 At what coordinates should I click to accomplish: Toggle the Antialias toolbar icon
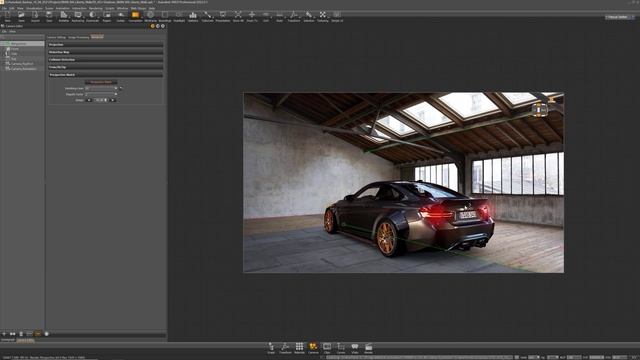(x=64, y=16)
